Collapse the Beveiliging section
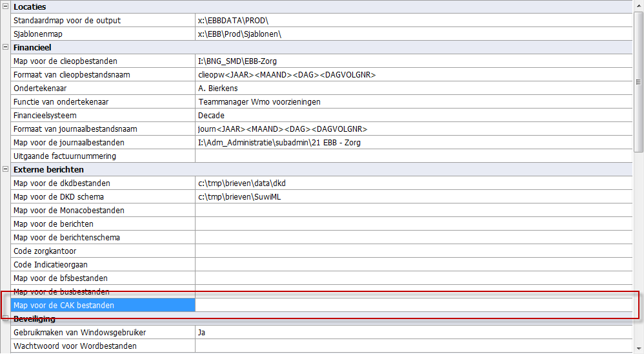 click(5, 318)
